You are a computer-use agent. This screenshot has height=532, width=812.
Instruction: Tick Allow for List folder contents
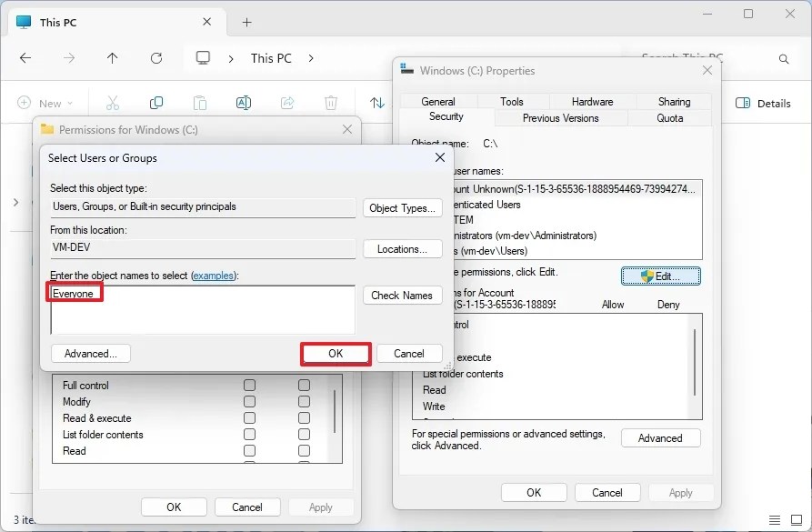click(x=250, y=434)
